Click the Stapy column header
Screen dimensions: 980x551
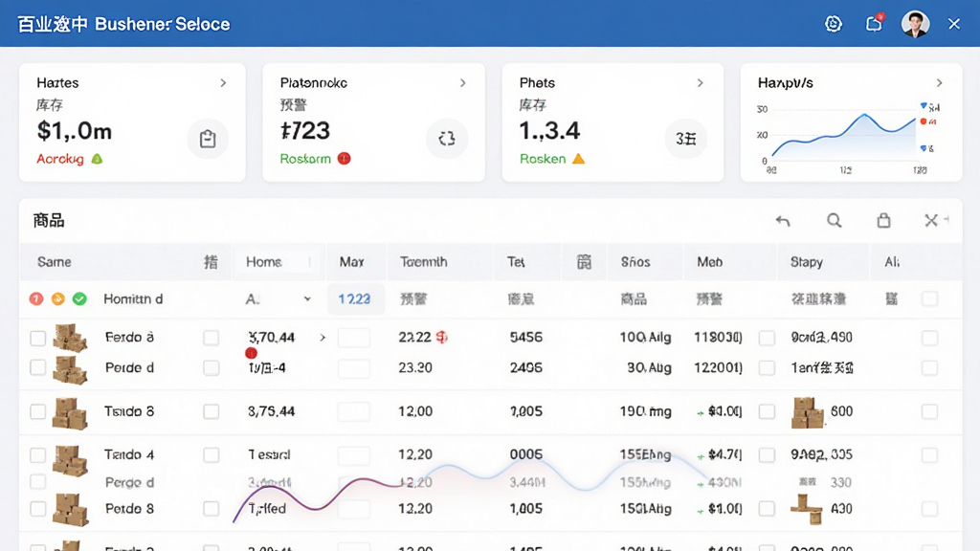click(x=806, y=262)
